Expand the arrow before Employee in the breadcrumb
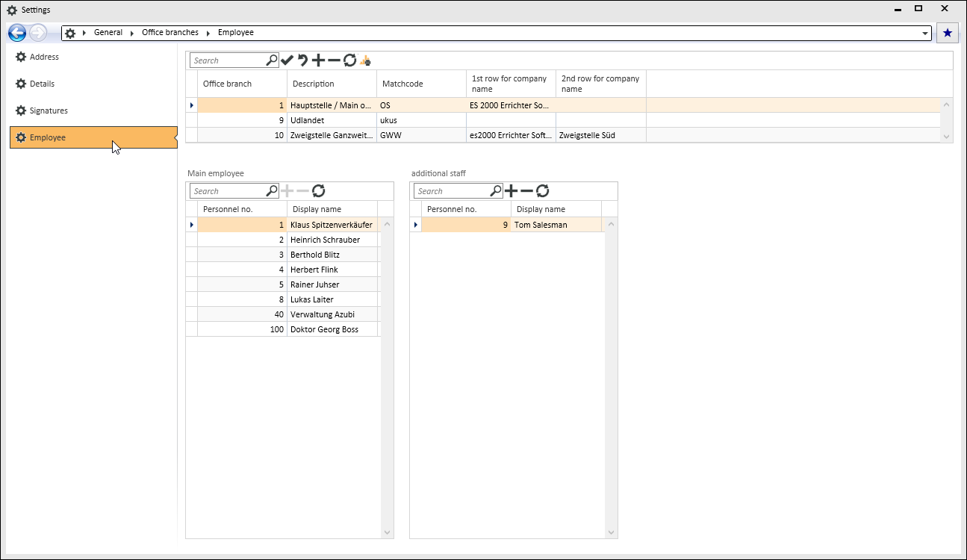The height and width of the screenshot is (560, 967). click(x=208, y=33)
